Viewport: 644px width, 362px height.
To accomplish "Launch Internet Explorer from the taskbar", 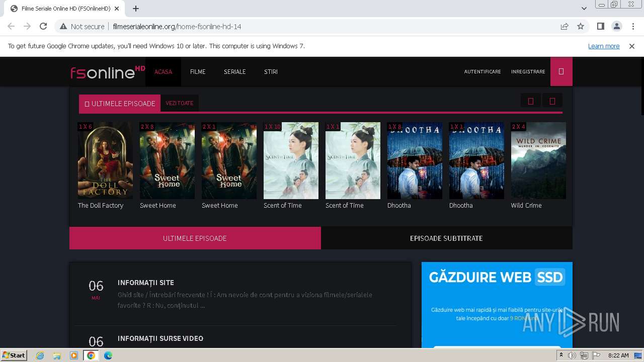I will coord(40,355).
